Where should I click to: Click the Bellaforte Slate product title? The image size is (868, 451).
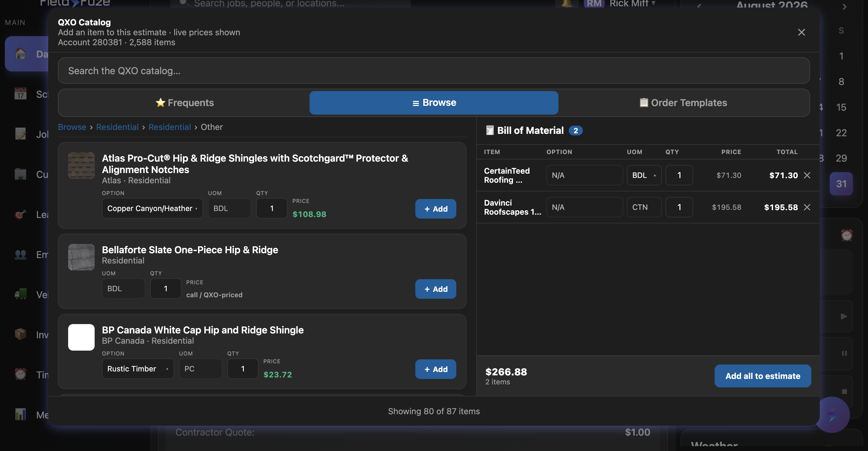[x=190, y=250]
